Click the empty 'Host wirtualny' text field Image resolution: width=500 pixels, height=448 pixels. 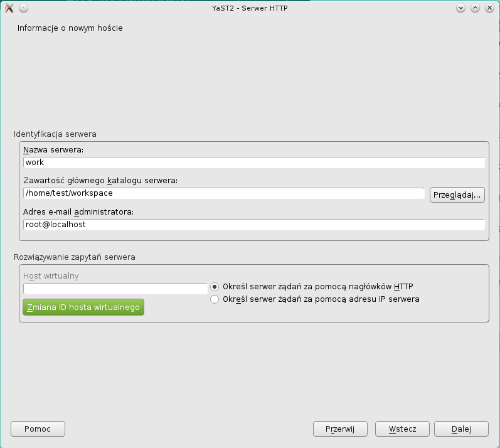[x=115, y=289]
